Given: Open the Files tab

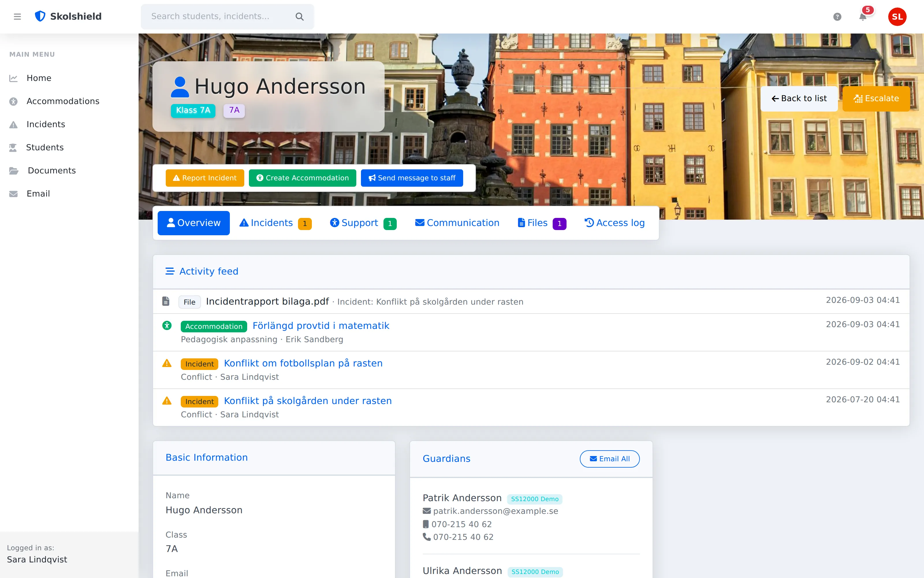Looking at the screenshot, I should click(542, 223).
